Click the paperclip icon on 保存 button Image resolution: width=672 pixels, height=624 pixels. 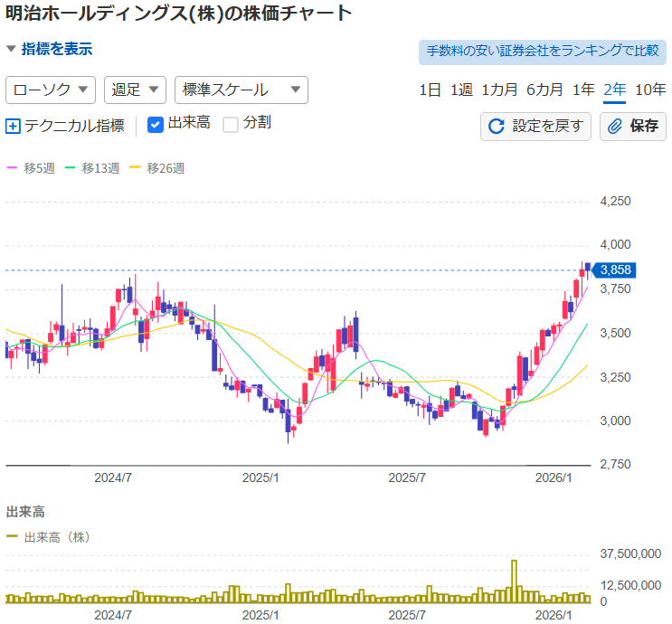coord(615,126)
